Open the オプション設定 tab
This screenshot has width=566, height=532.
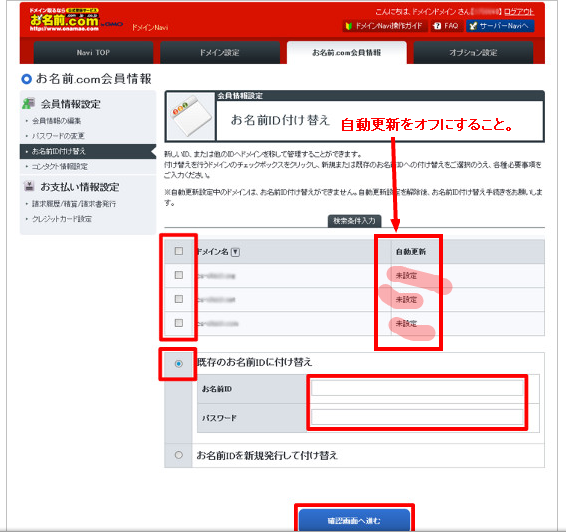tap(473, 53)
